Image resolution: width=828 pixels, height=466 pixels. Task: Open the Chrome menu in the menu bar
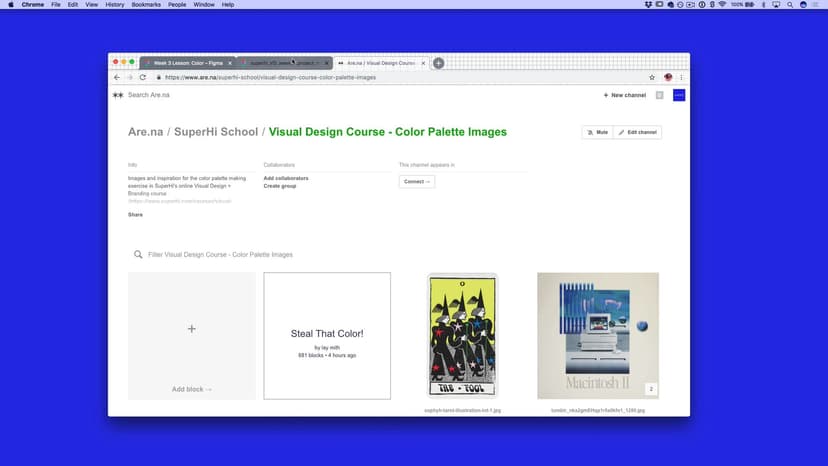point(33,4)
